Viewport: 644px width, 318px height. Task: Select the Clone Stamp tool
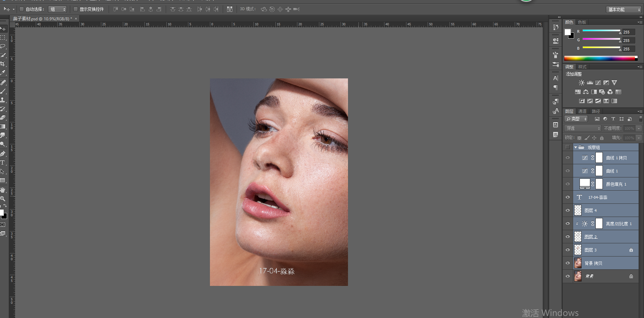coord(3,100)
